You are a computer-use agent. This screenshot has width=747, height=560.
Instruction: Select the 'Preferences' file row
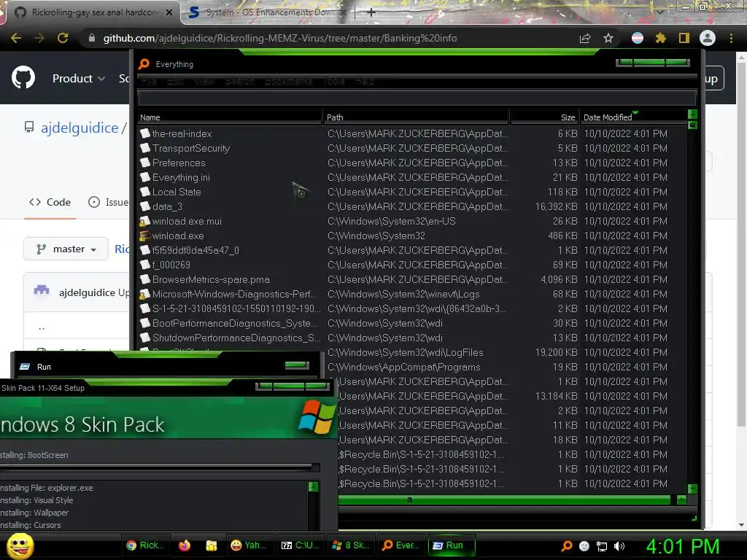pyautogui.click(x=412, y=163)
